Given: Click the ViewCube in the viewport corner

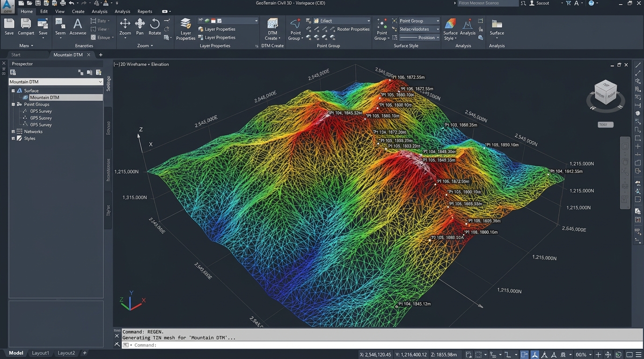Looking at the screenshot, I should [x=606, y=93].
